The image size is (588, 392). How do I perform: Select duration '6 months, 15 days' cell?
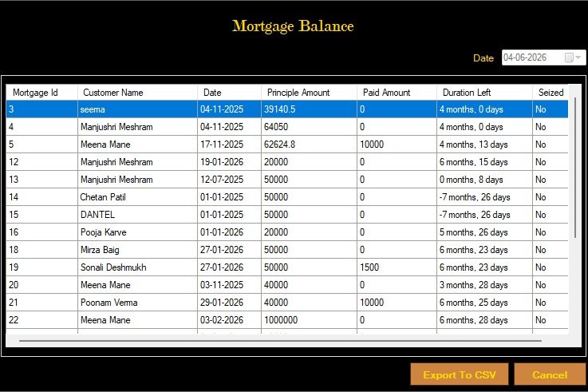[x=484, y=162]
